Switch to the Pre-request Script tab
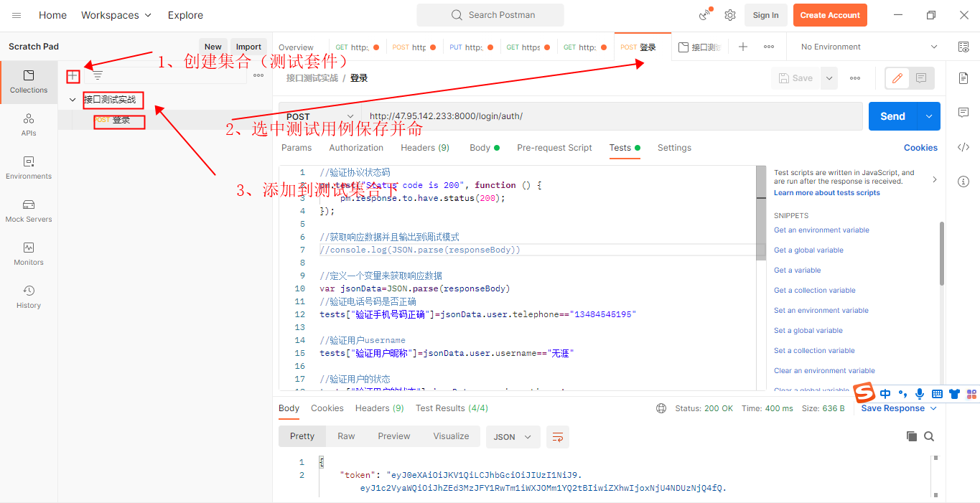This screenshot has height=503, width=980. [554, 148]
